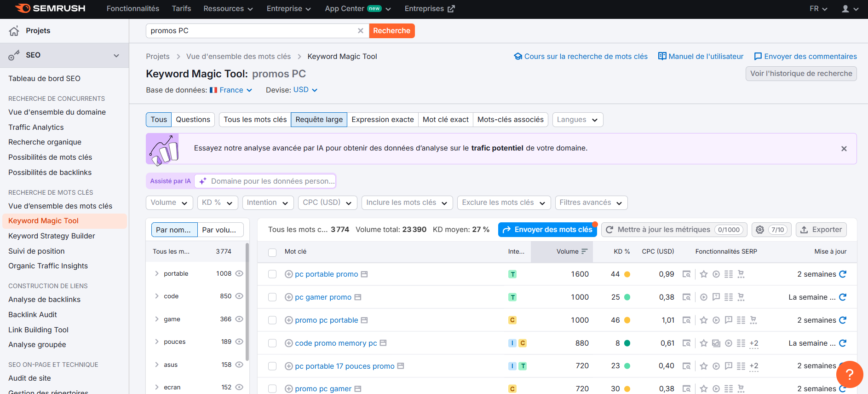The image size is (868, 394).
Task: View SERP snapshot for pc gamer promo
Action: [x=686, y=297]
